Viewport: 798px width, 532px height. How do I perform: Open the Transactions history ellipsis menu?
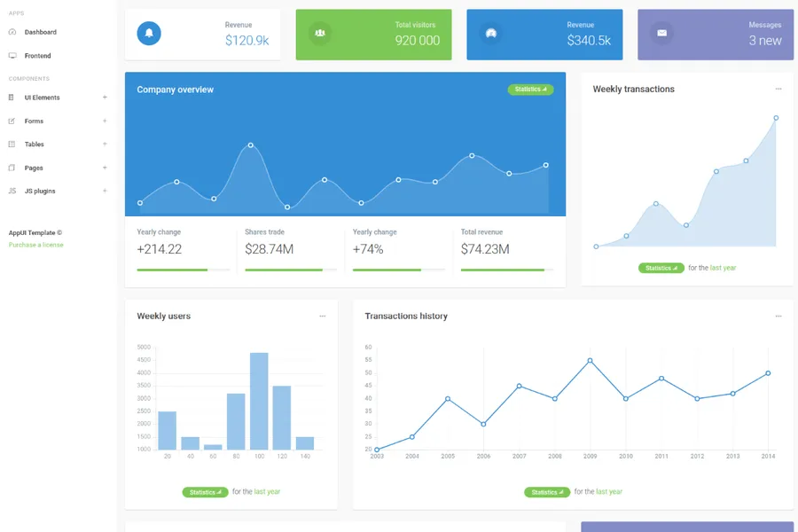(778, 316)
